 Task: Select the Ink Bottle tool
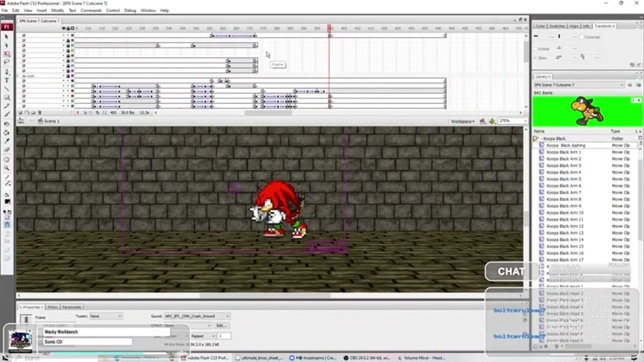pos(7,124)
